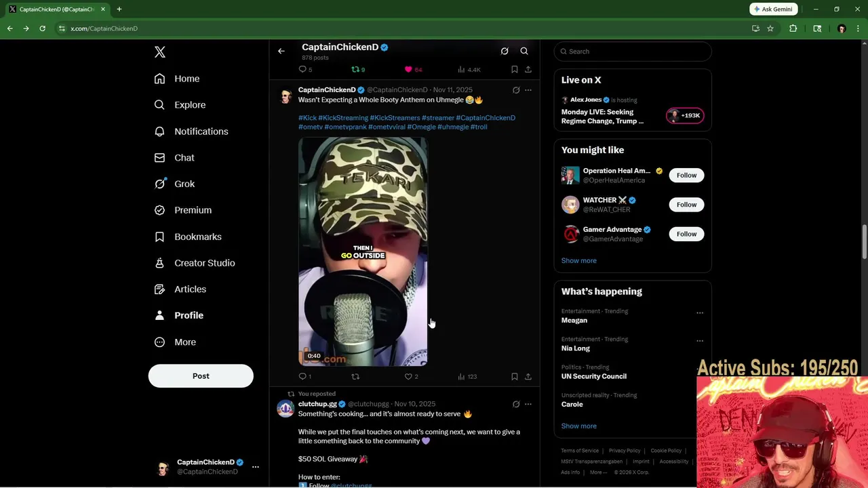Image resolution: width=868 pixels, height=488 pixels.
Task: Share the Booty Anthem post
Action: coord(528,376)
